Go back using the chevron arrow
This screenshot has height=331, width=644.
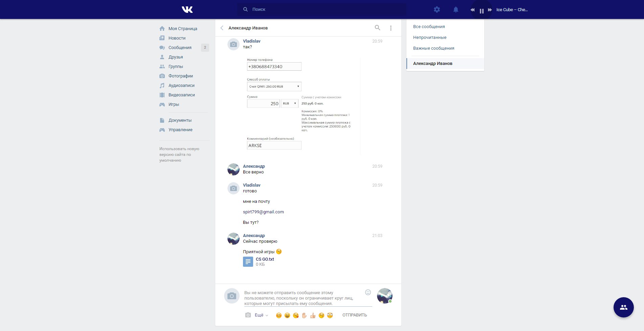pyautogui.click(x=222, y=28)
